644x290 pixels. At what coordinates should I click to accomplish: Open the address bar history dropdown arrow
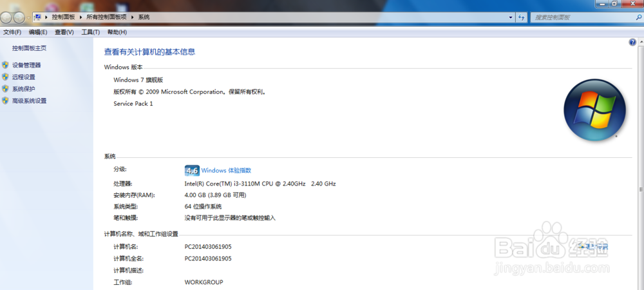tap(511, 17)
